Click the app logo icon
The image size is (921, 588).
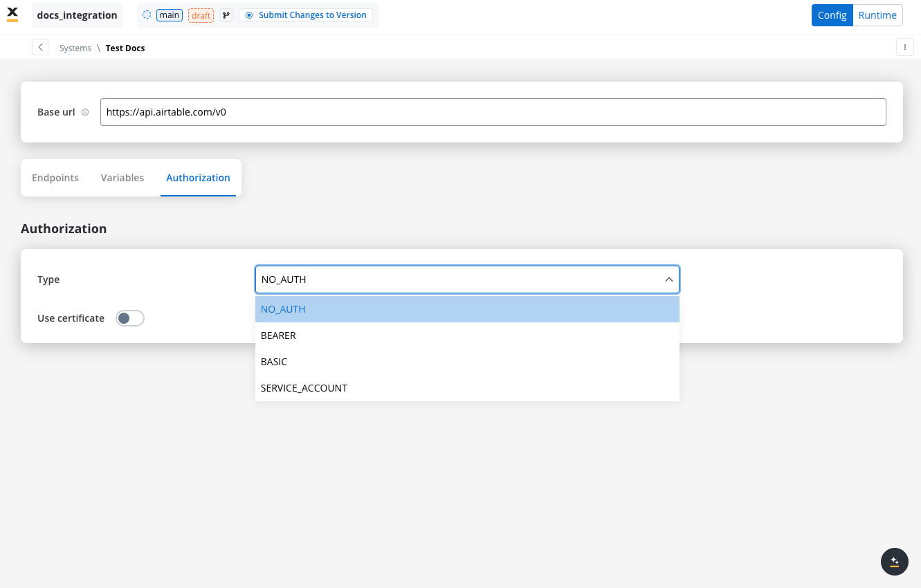click(12, 15)
